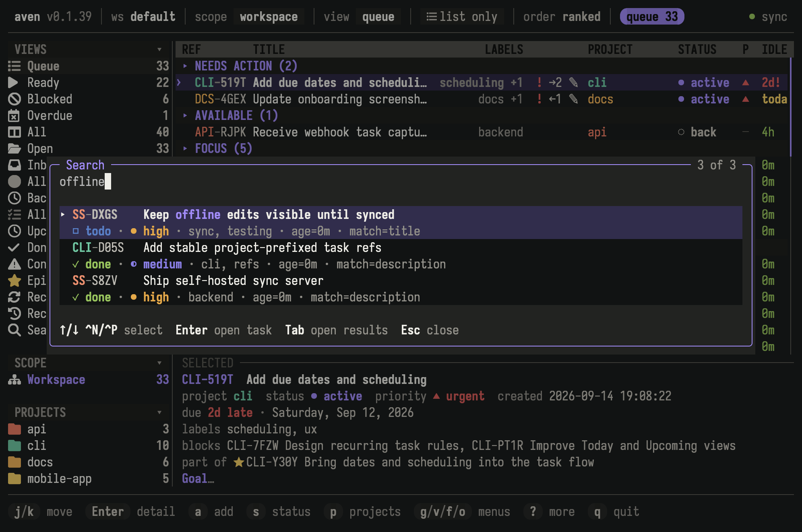Collapse the AVAILABLE (1) group

click(185, 115)
